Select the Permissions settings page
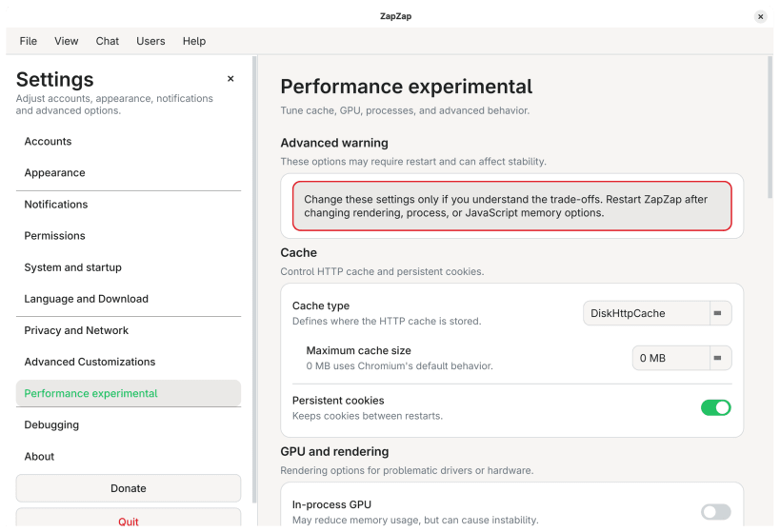 129,236
